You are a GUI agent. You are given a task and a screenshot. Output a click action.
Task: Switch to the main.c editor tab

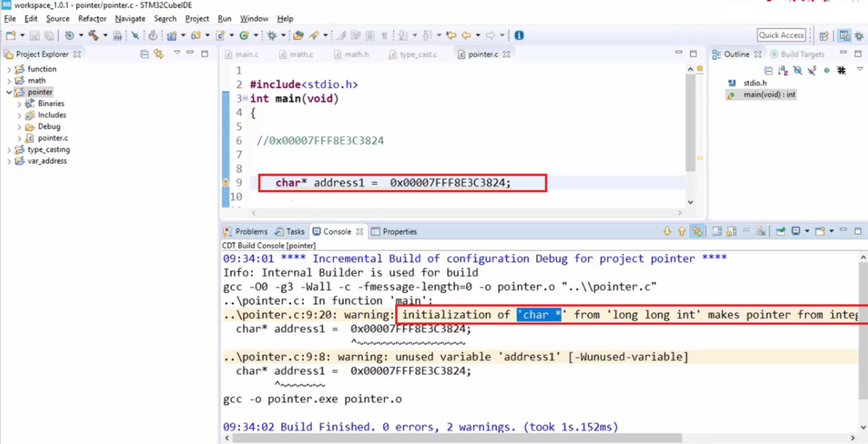(x=242, y=54)
